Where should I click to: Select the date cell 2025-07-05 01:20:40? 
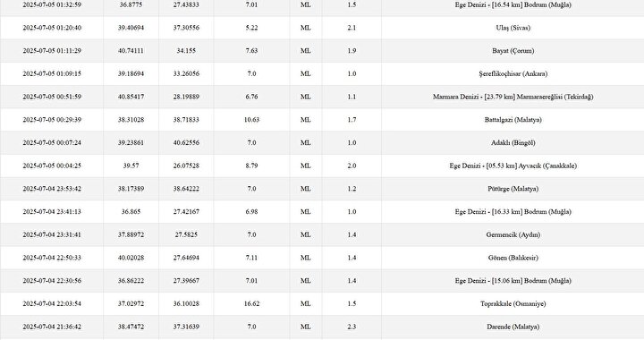(x=52, y=28)
